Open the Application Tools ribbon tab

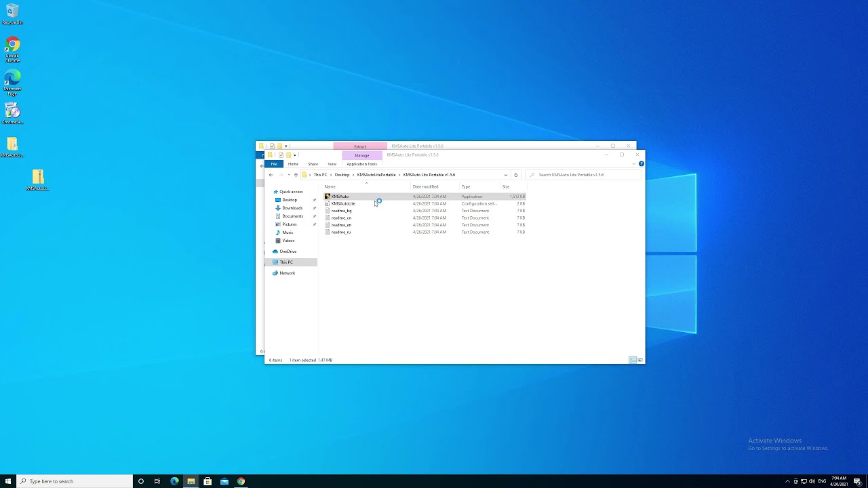point(361,164)
